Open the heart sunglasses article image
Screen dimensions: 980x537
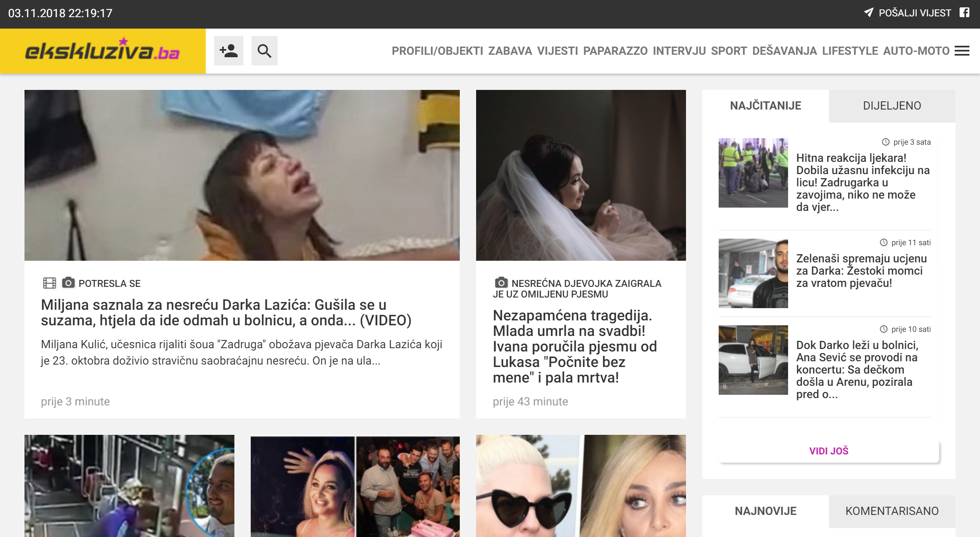click(581, 486)
